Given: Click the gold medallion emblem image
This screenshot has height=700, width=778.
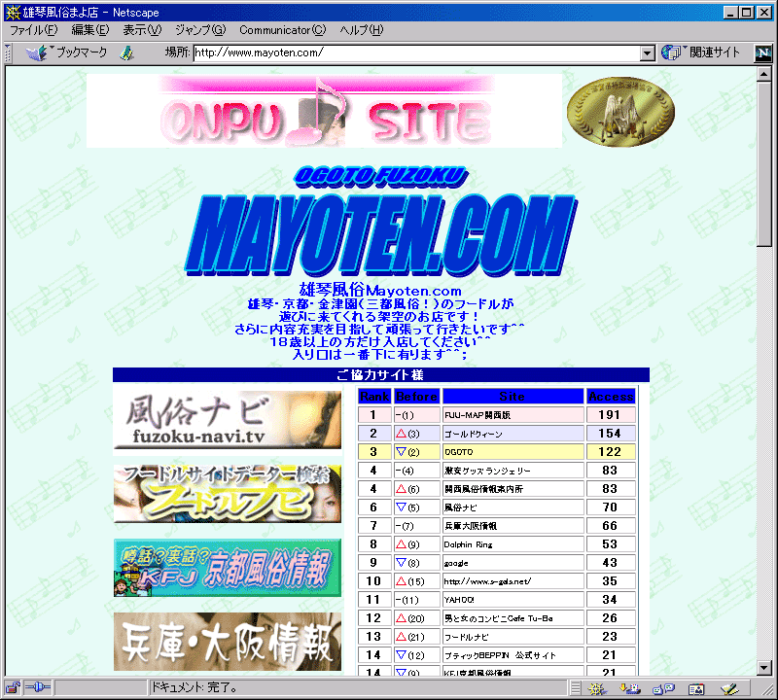Looking at the screenshot, I should (x=620, y=111).
